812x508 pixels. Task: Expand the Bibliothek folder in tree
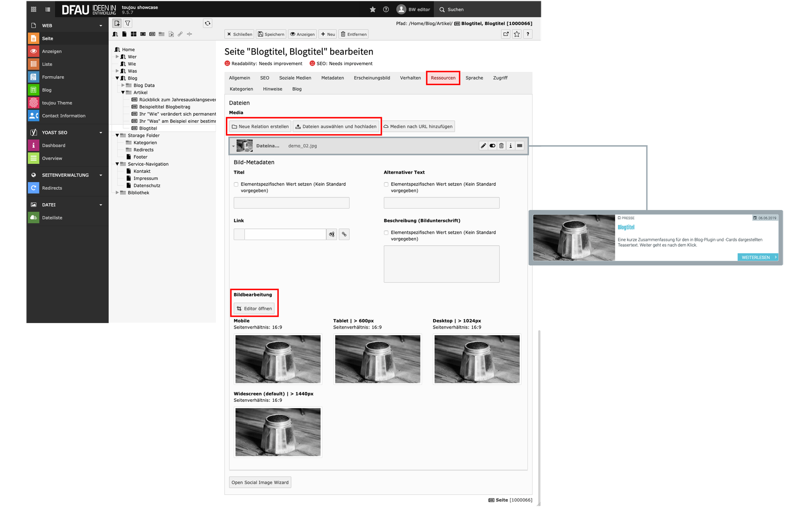click(117, 193)
